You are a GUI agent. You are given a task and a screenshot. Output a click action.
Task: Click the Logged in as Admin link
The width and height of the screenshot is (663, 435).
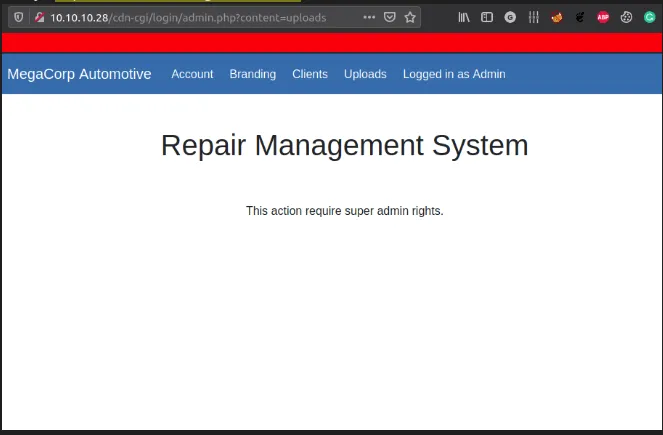click(x=454, y=74)
